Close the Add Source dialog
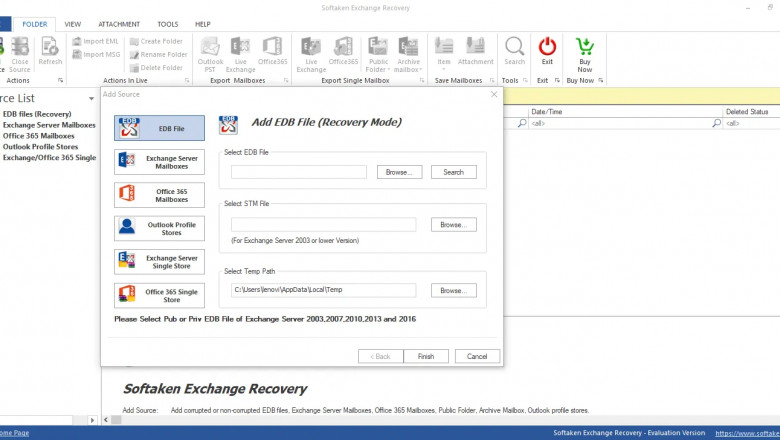Image resolution: width=780 pixels, height=440 pixels. coord(494,94)
